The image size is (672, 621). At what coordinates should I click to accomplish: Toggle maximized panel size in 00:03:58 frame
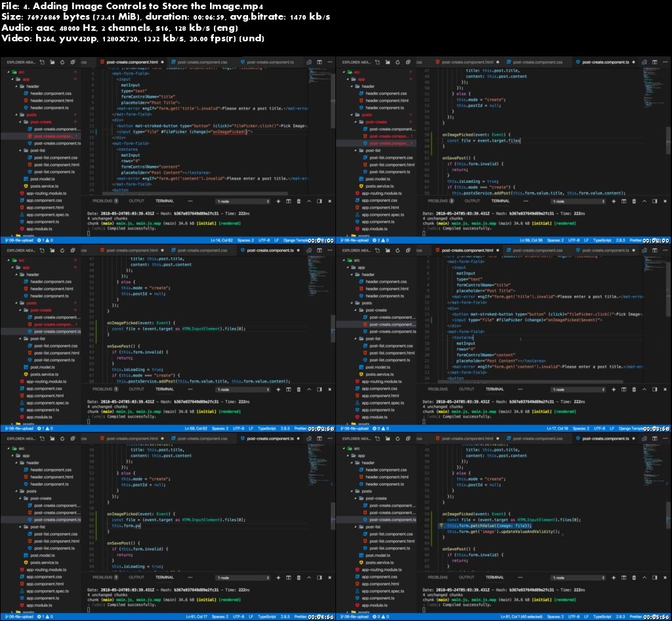(x=644, y=390)
